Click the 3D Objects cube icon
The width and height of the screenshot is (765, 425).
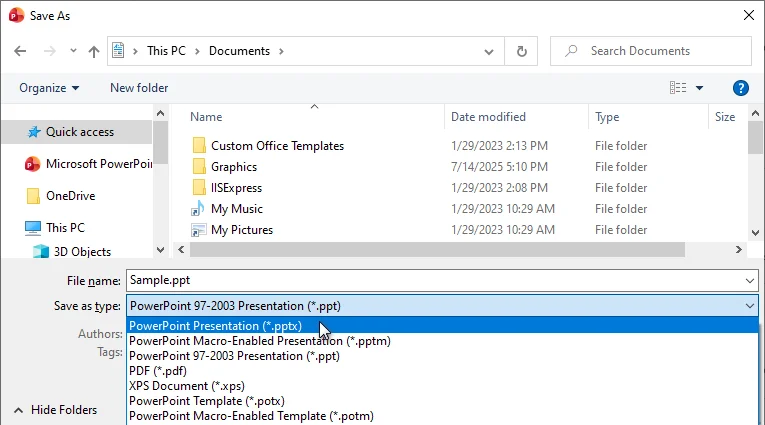[41, 251]
